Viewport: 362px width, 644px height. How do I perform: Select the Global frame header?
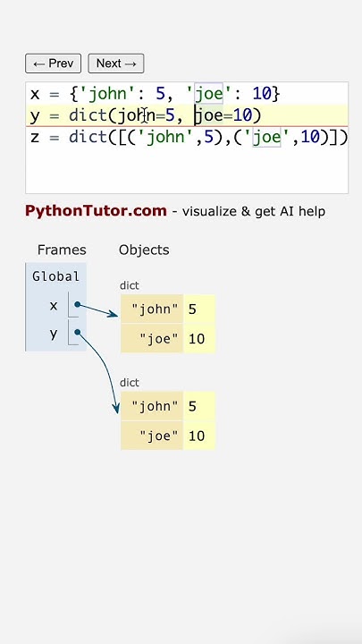[55, 276]
